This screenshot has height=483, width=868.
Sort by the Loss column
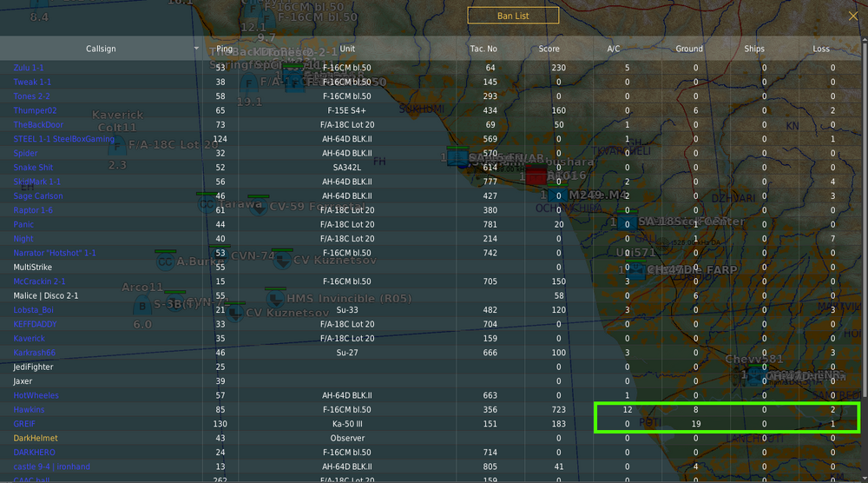tap(821, 49)
